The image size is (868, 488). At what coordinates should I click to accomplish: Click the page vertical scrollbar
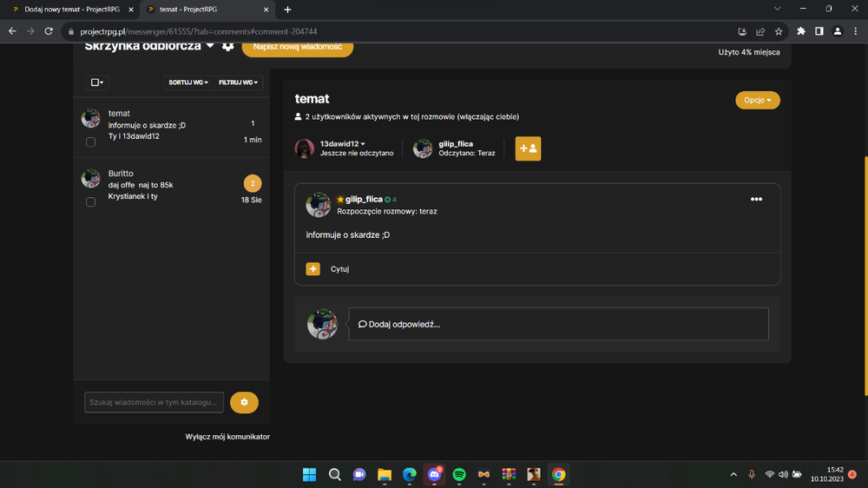pyautogui.click(x=865, y=275)
